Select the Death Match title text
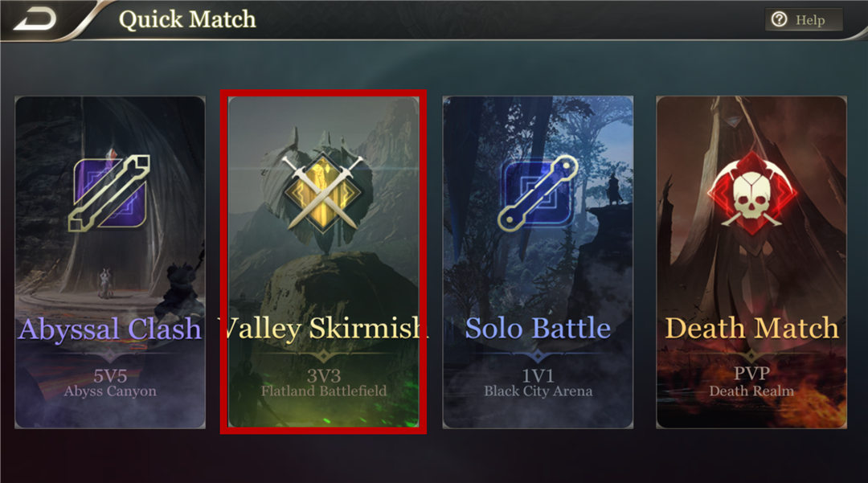The height and width of the screenshot is (483, 868). pos(751,328)
